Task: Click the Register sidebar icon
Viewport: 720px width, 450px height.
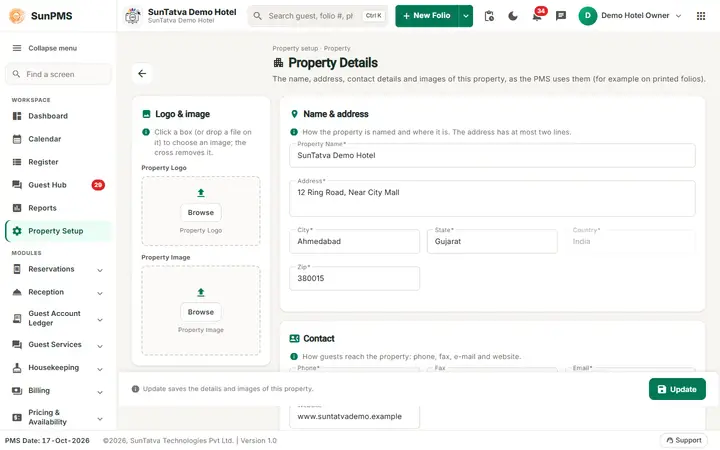Action: coord(17,162)
